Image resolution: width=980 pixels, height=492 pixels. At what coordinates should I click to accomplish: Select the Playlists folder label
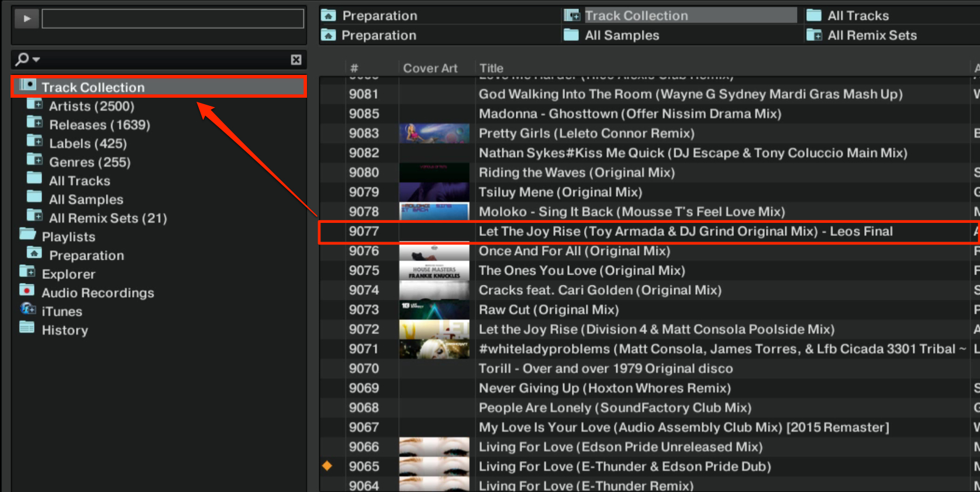[68, 237]
